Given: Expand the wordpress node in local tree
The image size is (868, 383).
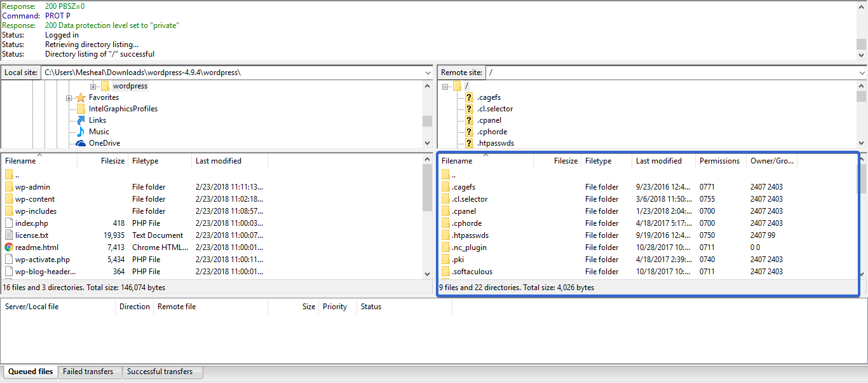Looking at the screenshot, I should point(93,86).
